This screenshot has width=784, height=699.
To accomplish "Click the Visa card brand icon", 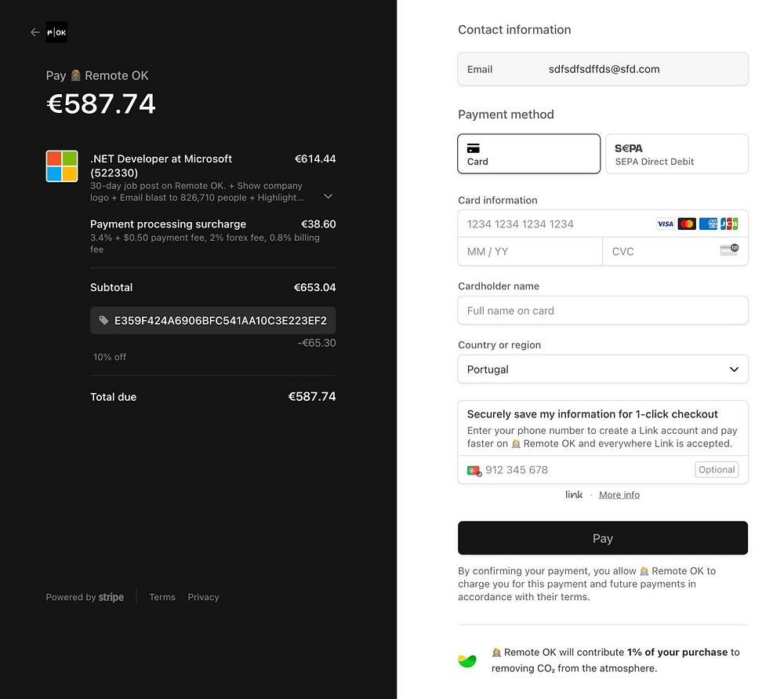I will [665, 224].
